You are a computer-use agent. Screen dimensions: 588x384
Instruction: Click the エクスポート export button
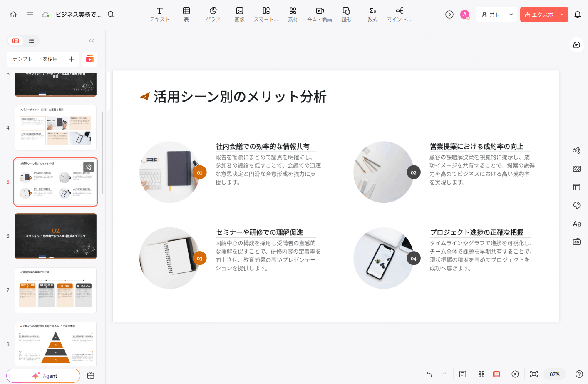click(x=544, y=15)
